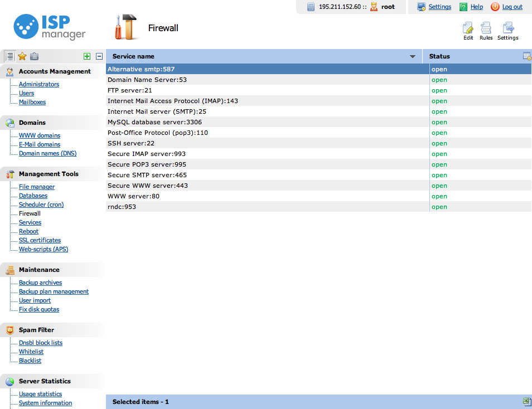This screenshot has width=532, height=409.
Task: Open the firewall Rules icon
Action: point(486,28)
